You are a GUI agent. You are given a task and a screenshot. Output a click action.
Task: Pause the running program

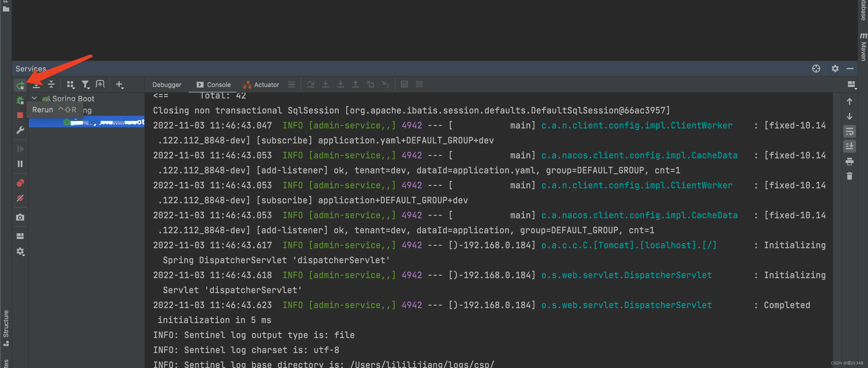(x=20, y=164)
